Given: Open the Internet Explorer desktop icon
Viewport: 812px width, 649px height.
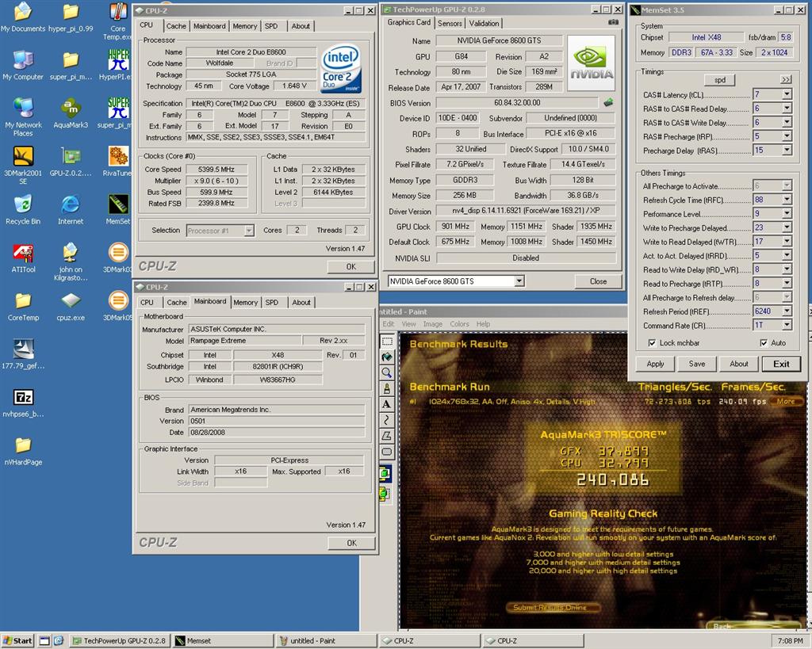Looking at the screenshot, I should pos(71,209).
